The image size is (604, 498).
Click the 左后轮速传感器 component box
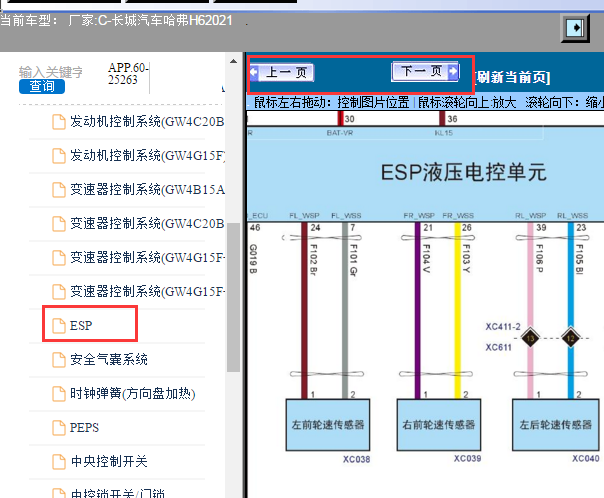click(x=555, y=424)
